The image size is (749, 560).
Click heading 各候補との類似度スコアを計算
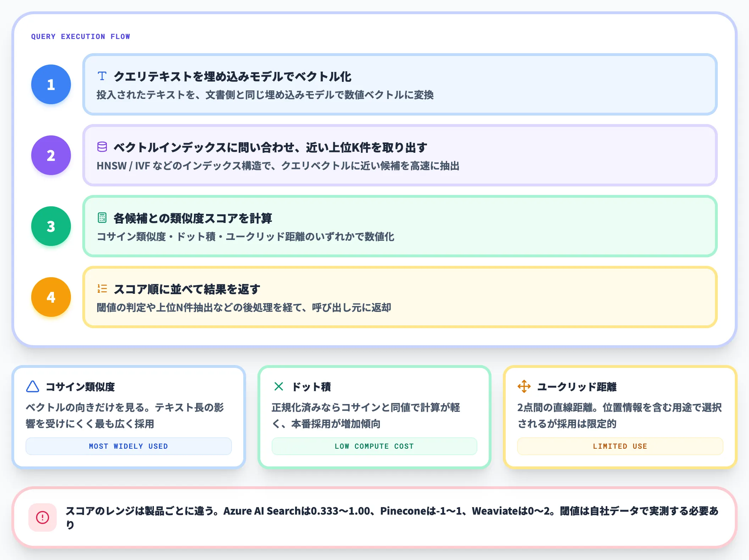pyautogui.click(x=193, y=218)
